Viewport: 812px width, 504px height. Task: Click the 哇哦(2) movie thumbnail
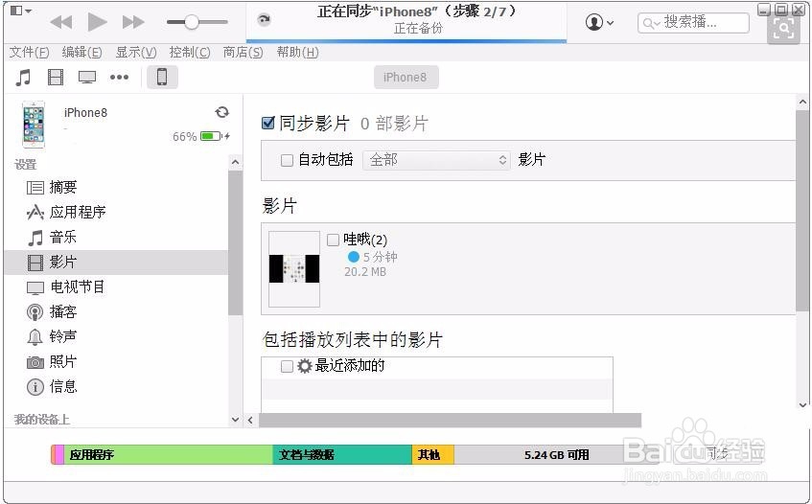[294, 268]
